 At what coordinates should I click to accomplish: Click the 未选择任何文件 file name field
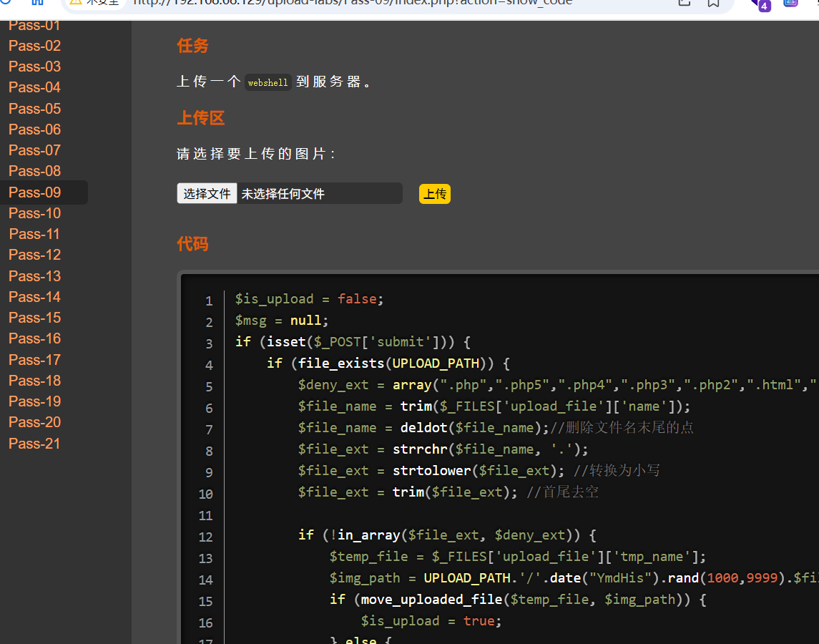point(320,193)
